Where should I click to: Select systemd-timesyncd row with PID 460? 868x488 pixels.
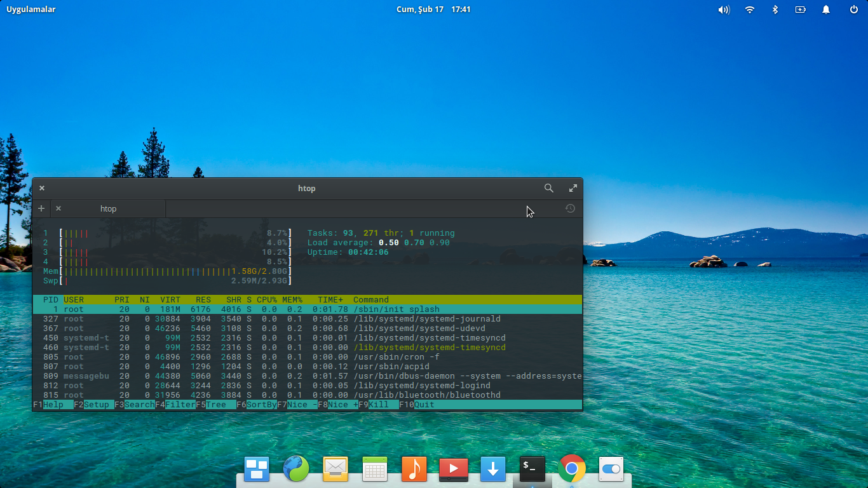click(308, 348)
